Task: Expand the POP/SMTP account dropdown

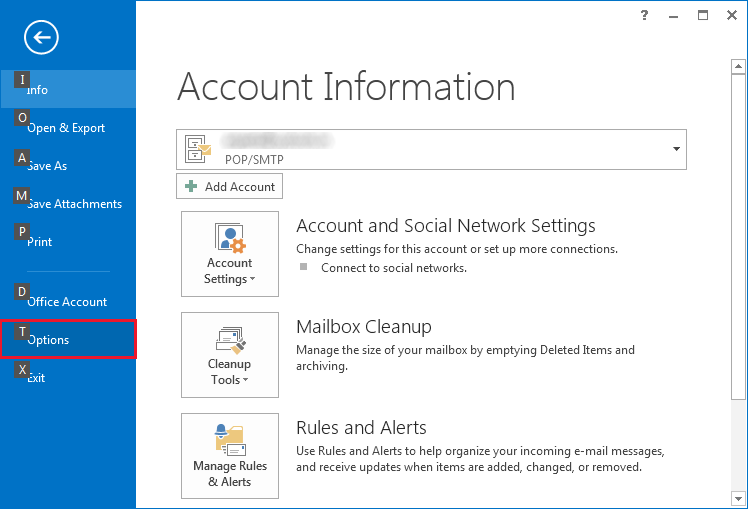Action: point(676,149)
